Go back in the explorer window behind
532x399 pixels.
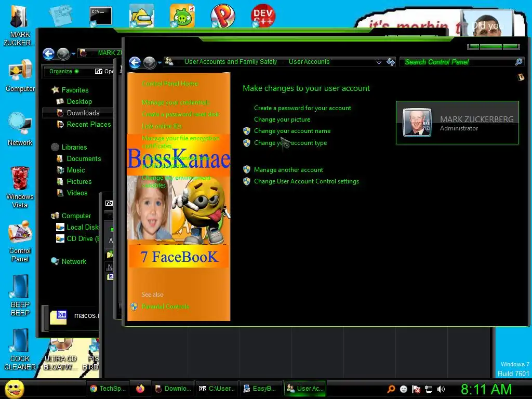(x=48, y=54)
